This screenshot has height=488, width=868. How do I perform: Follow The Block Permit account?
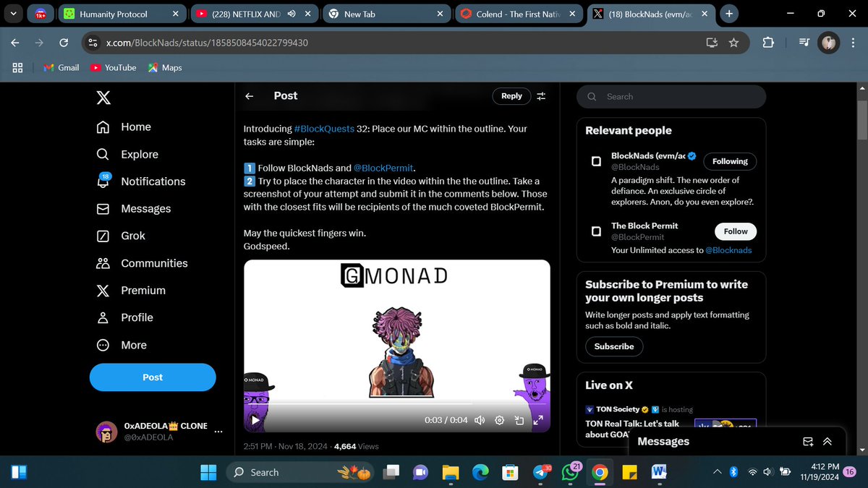coord(736,231)
